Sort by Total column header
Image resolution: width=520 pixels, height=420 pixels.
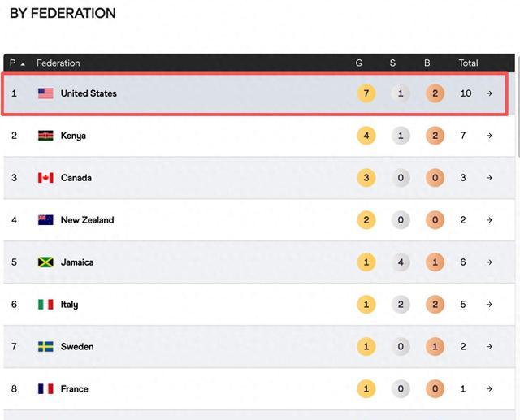click(468, 63)
